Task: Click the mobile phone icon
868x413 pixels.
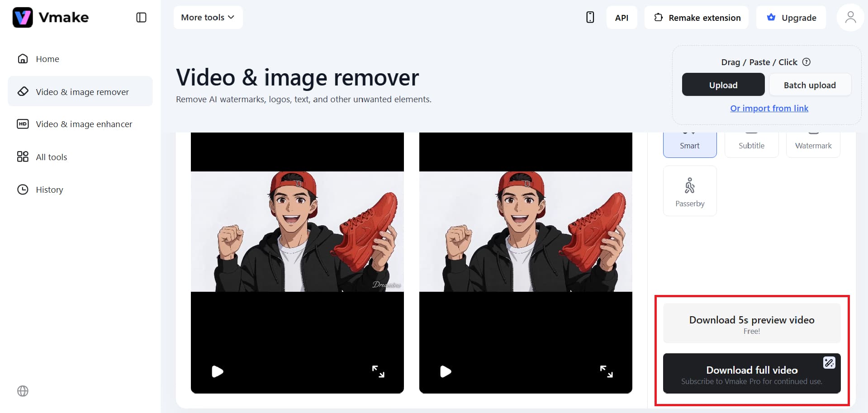Action: [590, 18]
